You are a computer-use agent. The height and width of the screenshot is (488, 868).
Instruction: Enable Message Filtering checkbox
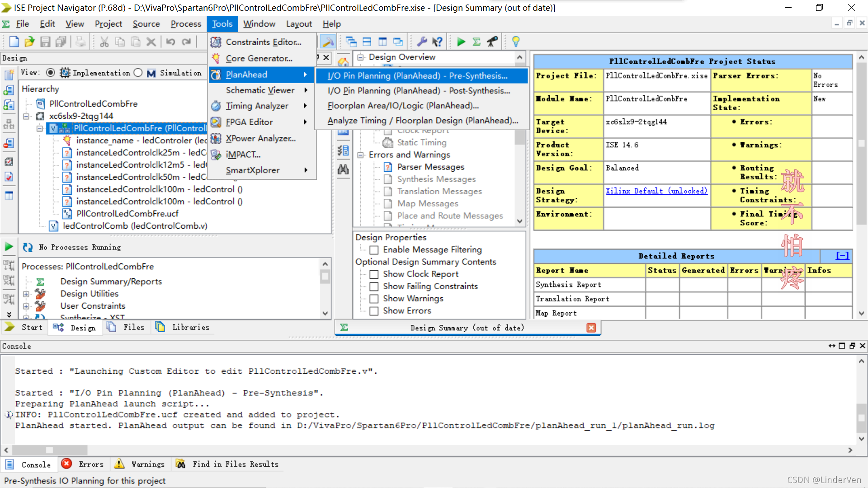[x=374, y=250]
